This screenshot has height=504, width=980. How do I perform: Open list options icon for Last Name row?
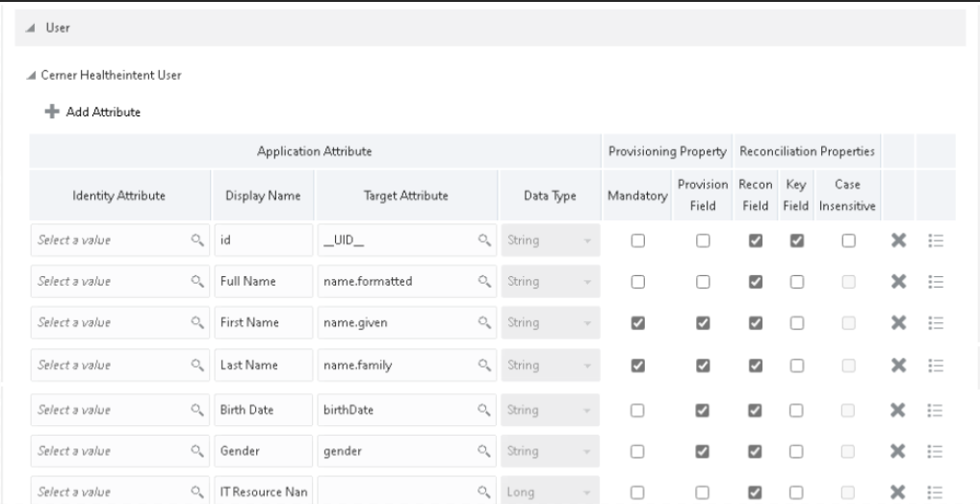936,365
